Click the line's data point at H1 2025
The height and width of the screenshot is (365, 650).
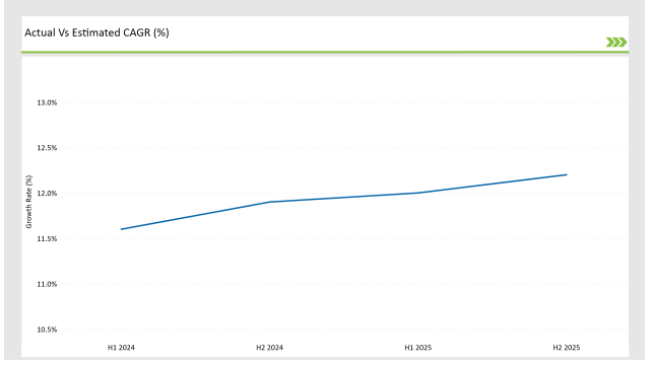(418, 193)
